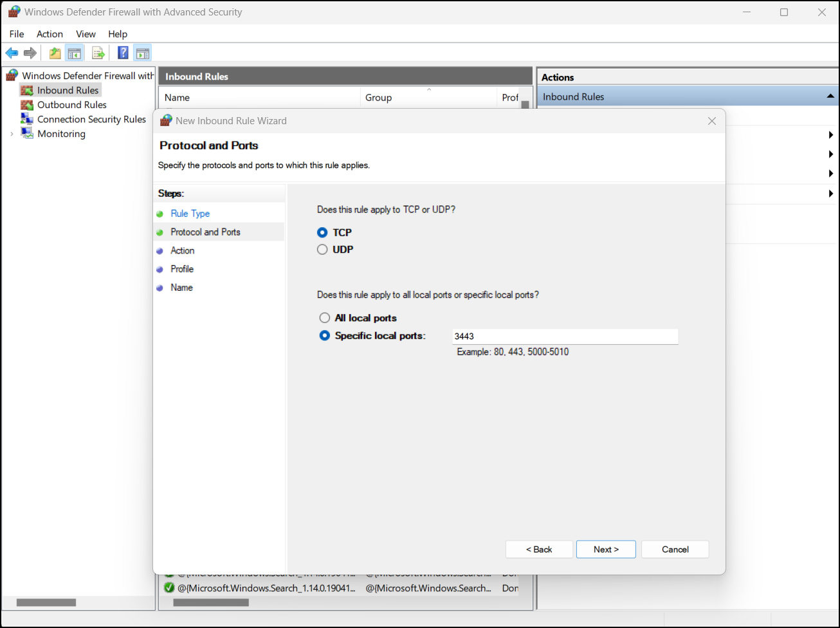Maximize the main firewall window
Viewport: 840px width, 628px height.
click(784, 12)
